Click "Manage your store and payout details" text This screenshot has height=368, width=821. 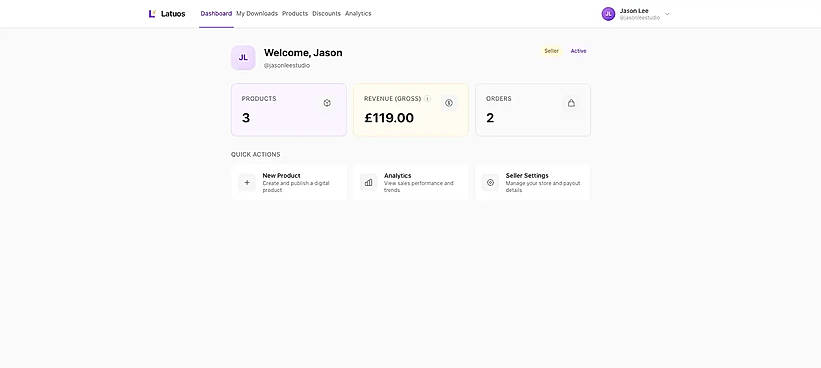[542, 187]
